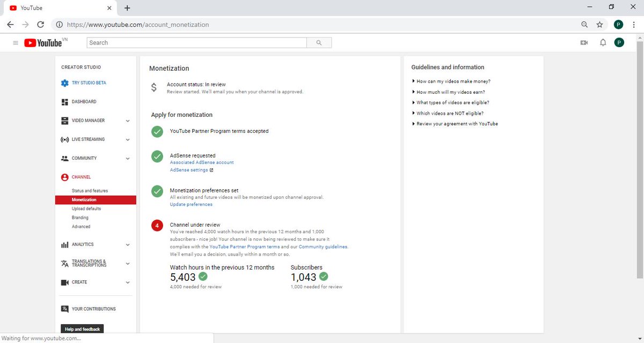The image size is (644, 343).
Task: Click the browser reload button
Action: (x=40, y=25)
